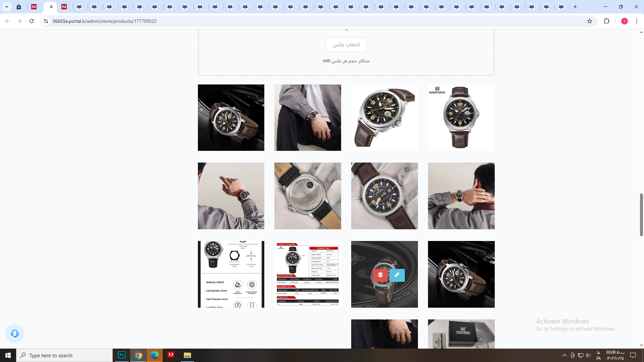Close the currently active browser tab
Viewport: 644px width, 362px height.
pos(51,7)
